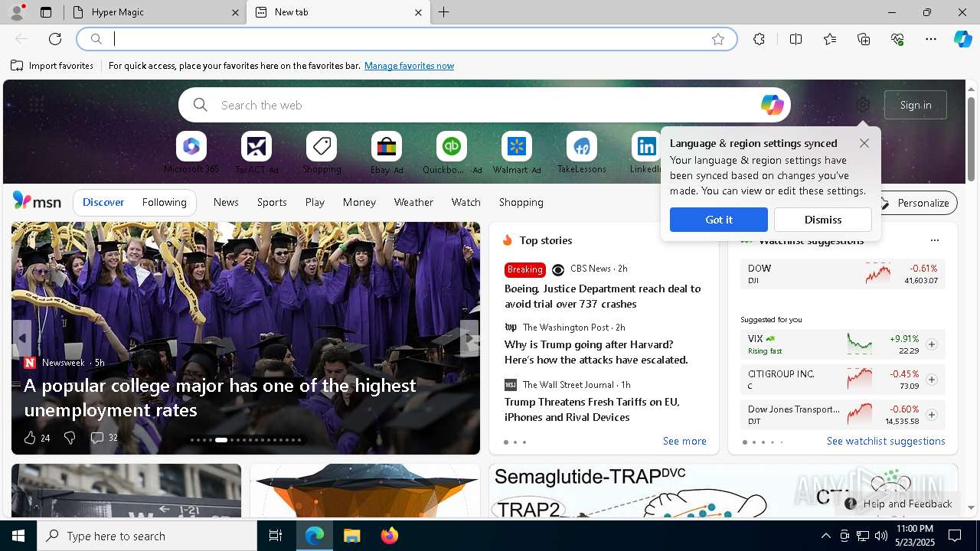Open the Collections icon
The height and width of the screenshot is (551, 980).
[x=864, y=39]
